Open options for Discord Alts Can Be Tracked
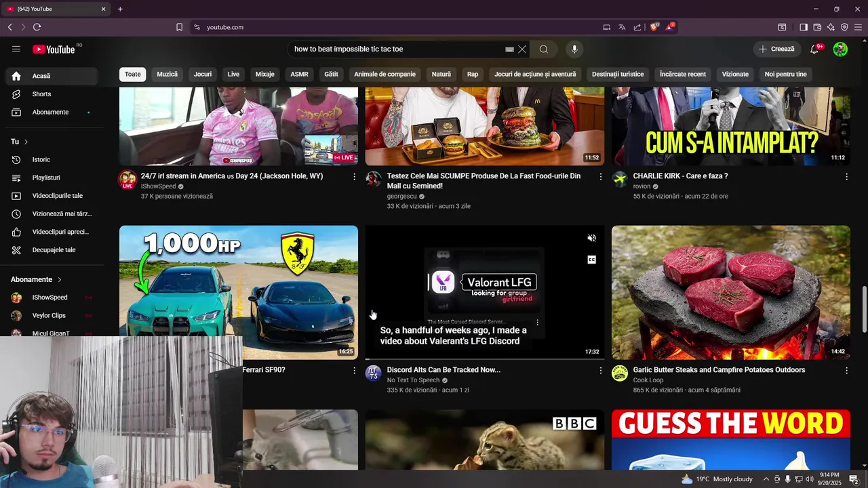This screenshot has width=868, height=488. [x=600, y=371]
